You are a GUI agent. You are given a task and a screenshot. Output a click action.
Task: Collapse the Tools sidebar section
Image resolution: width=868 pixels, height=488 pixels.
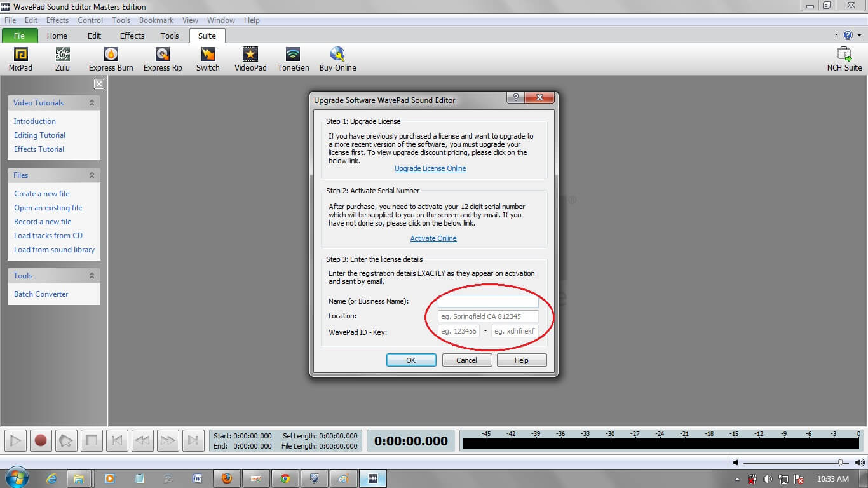click(x=92, y=276)
